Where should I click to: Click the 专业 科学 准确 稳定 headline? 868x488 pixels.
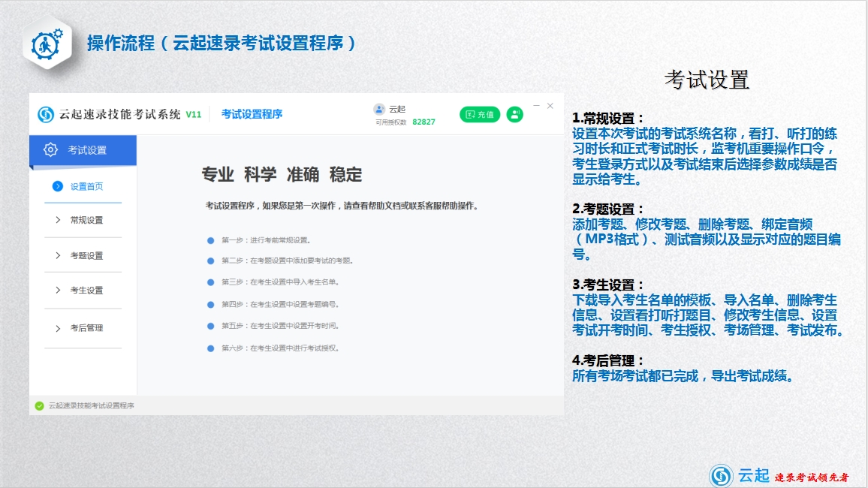point(282,175)
